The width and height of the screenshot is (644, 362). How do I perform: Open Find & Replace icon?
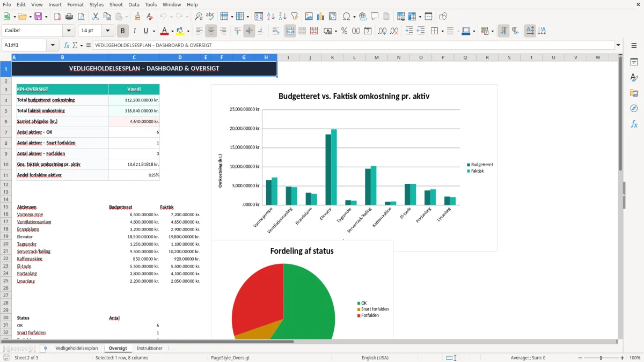coord(199,17)
